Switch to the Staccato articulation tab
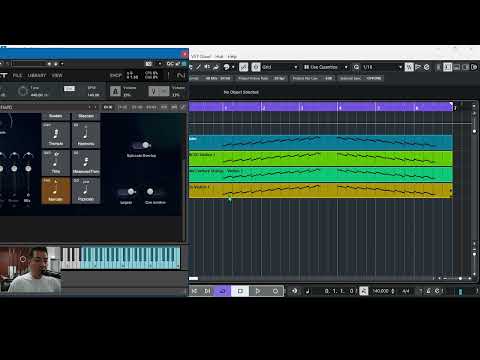480x360 pixels. (x=86, y=116)
